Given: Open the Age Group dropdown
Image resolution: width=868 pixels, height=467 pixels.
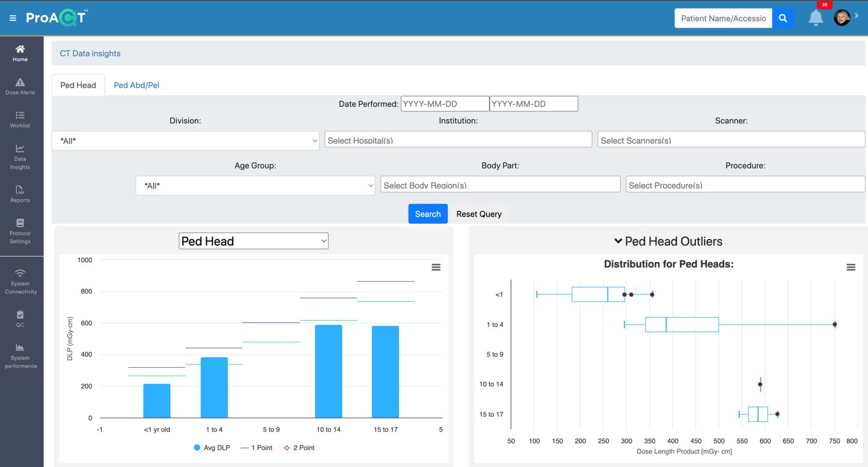Looking at the screenshot, I should point(255,186).
